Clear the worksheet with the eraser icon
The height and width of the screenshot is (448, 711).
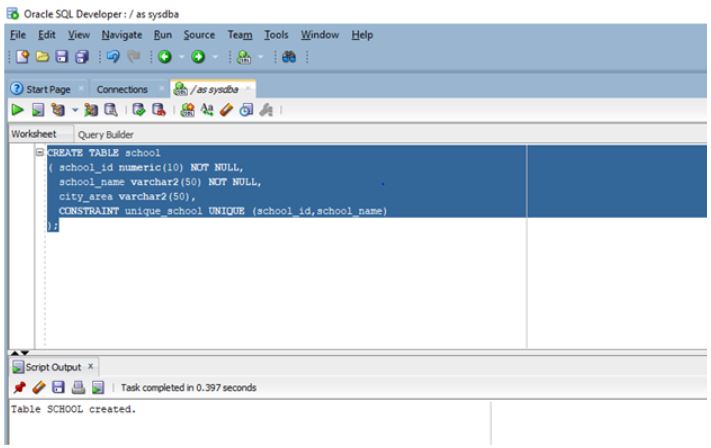pos(226,110)
